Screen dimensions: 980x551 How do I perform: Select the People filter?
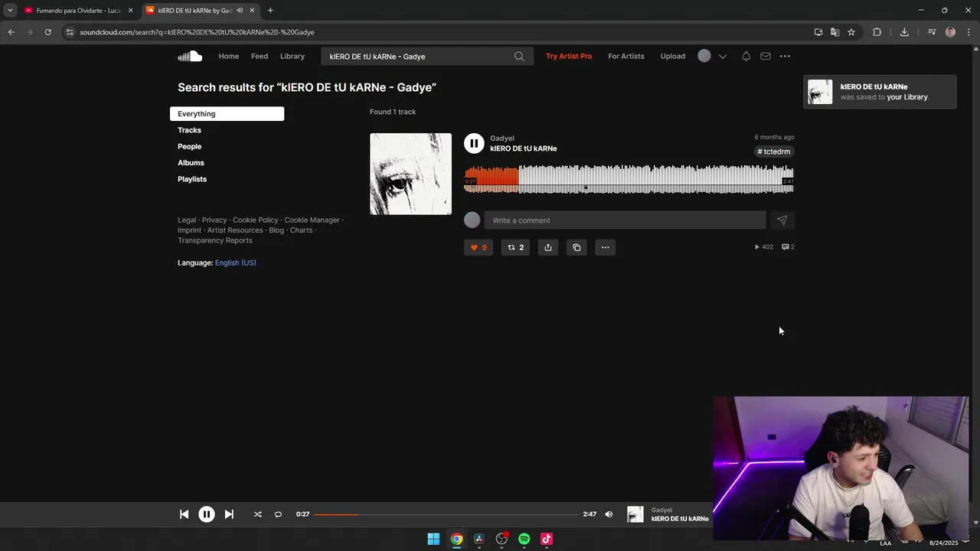coord(189,146)
